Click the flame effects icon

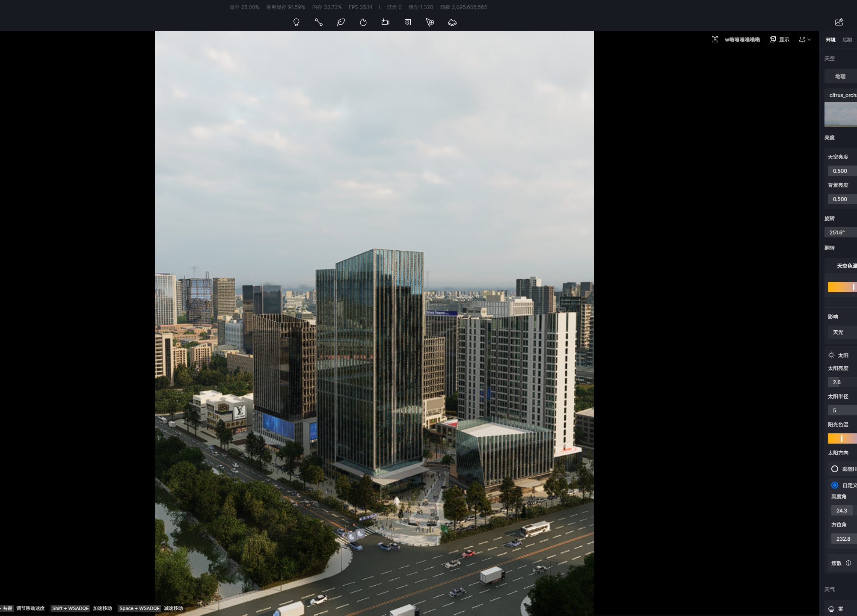click(x=363, y=22)
